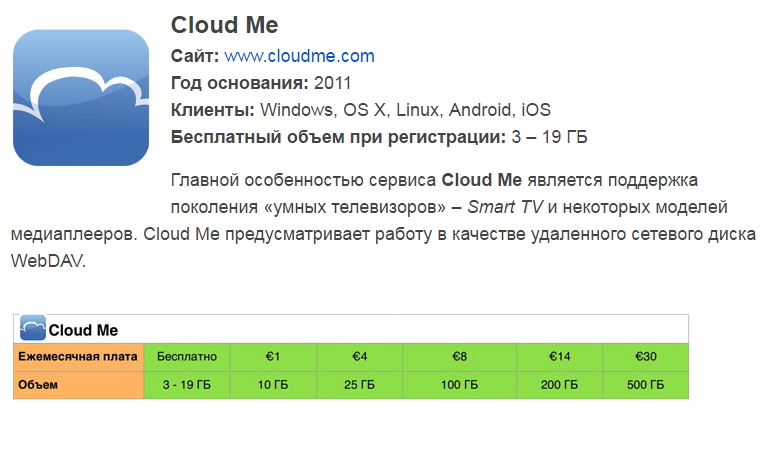The height and width of the screenshot is (456, 764).
Task: Click the 500 ГБ storage cell
Action: tap(646, 385)
